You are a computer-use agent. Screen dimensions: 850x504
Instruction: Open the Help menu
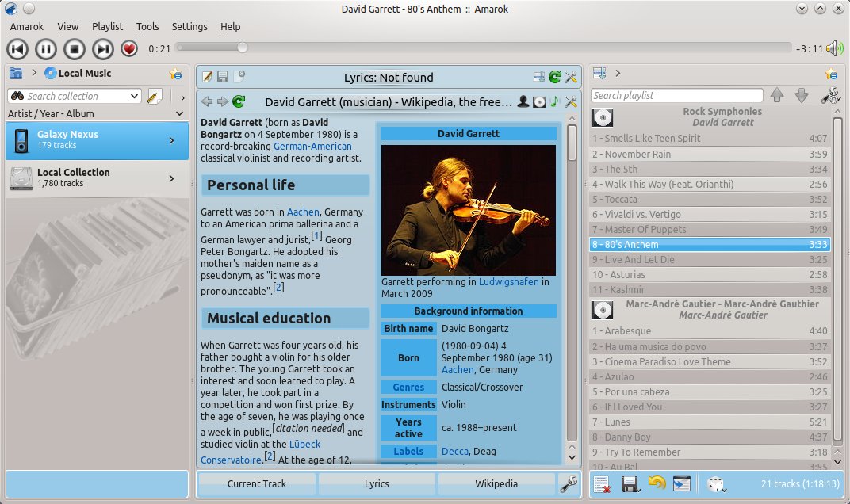click(x=231, y=27)
